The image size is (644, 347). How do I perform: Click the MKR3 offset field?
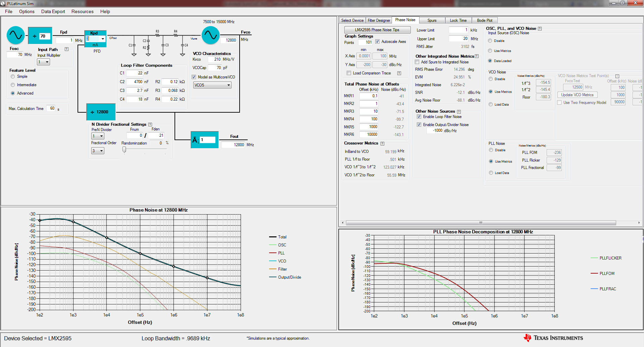(369, 111)
